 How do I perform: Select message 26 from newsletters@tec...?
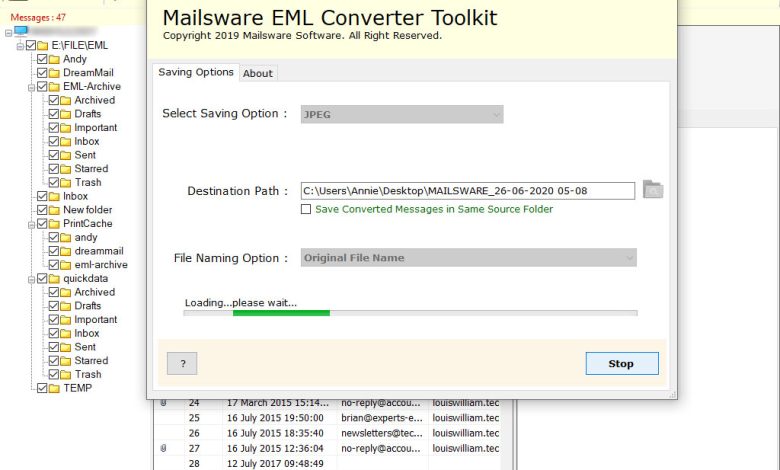coord(327,433)
